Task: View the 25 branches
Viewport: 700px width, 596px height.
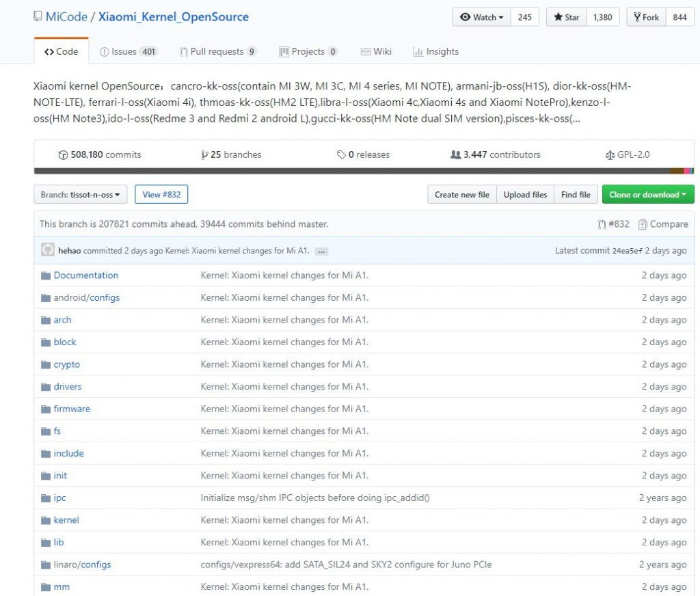Action: (231, 155)
